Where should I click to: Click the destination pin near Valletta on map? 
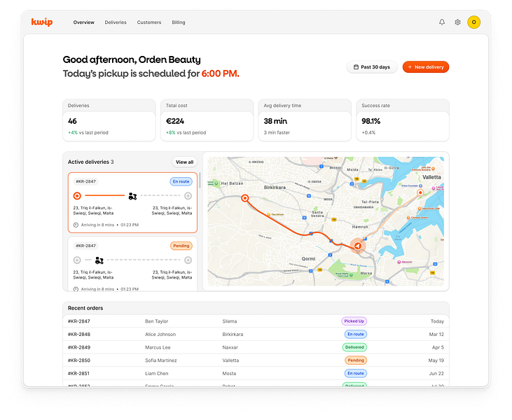pos(420,193)
